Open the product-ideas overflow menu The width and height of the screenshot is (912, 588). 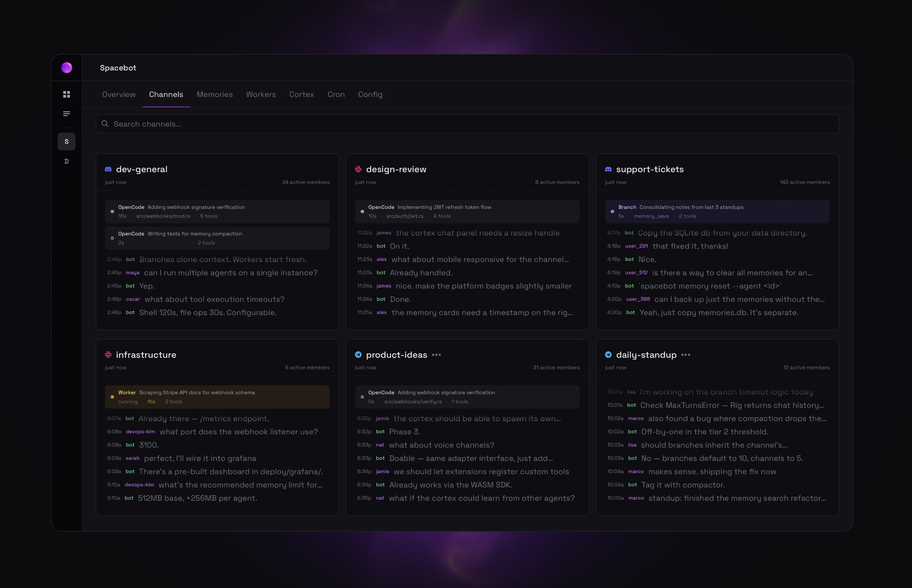437,355
